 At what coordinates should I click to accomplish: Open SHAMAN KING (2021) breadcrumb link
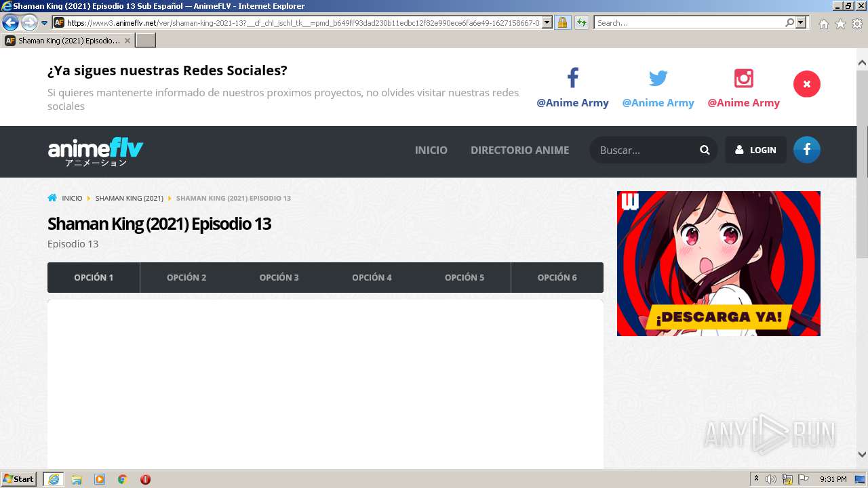click(130, 199)
